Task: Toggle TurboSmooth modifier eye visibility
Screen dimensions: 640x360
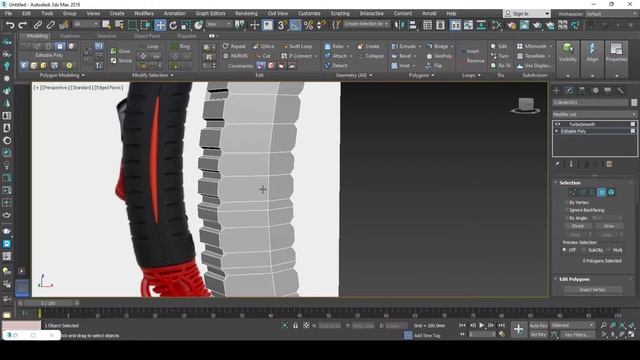Action: click(x=558, y=124)
